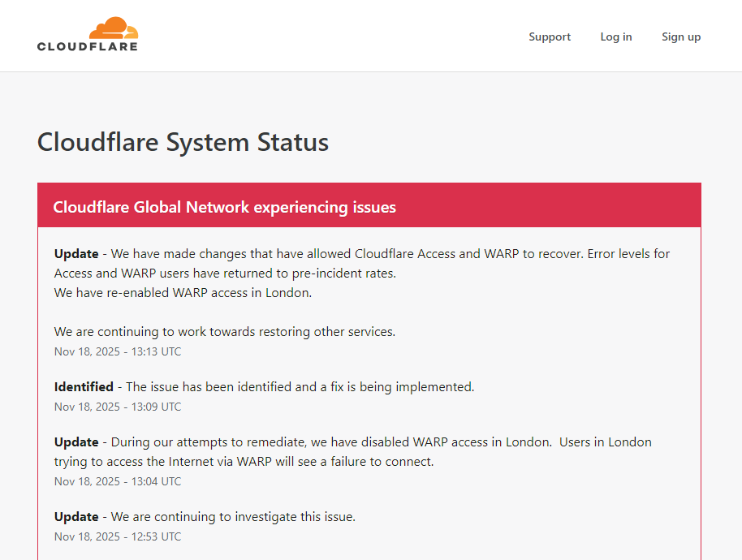This screenshot has height=560, width=742.
Task: Click the Update label about disabled WARP access
Action: pyautogui.click(x=76, y=442)
